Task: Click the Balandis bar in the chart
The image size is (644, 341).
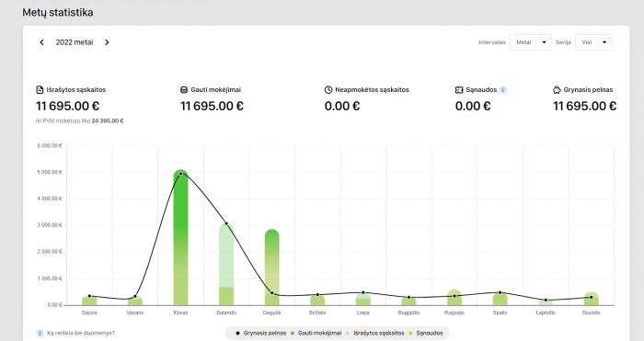Action: [x=226, y=265]
